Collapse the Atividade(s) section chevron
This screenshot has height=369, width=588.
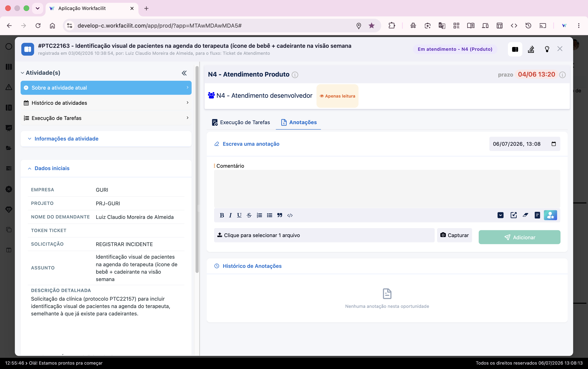(22, 73)
